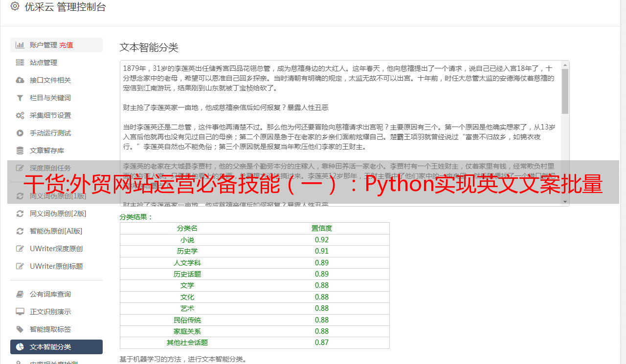Screen dimensions: 626x364
Task: Select the 历史学 category cell
Action: pos(187,251)
